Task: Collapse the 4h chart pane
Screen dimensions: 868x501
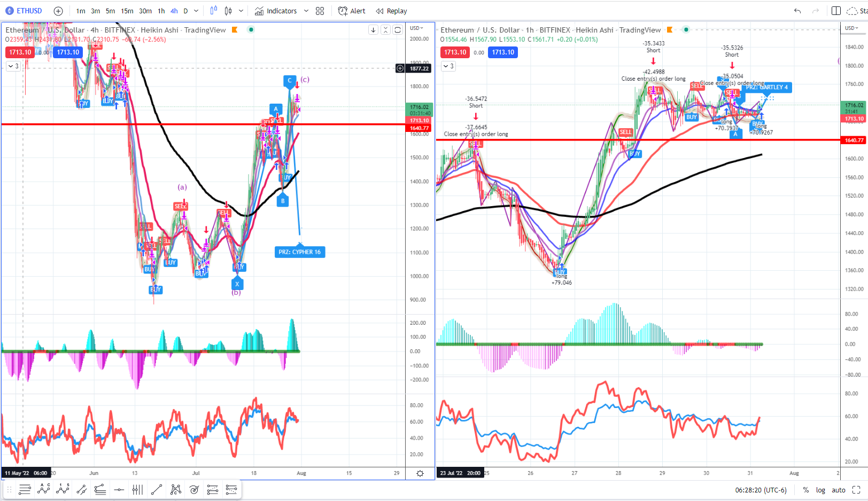Action: [x=385, y=30]
